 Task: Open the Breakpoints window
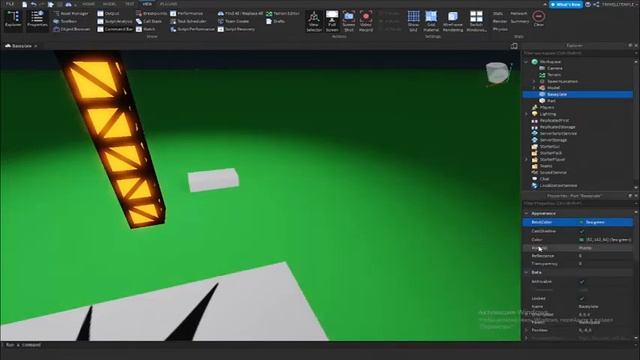coord(151,13)
